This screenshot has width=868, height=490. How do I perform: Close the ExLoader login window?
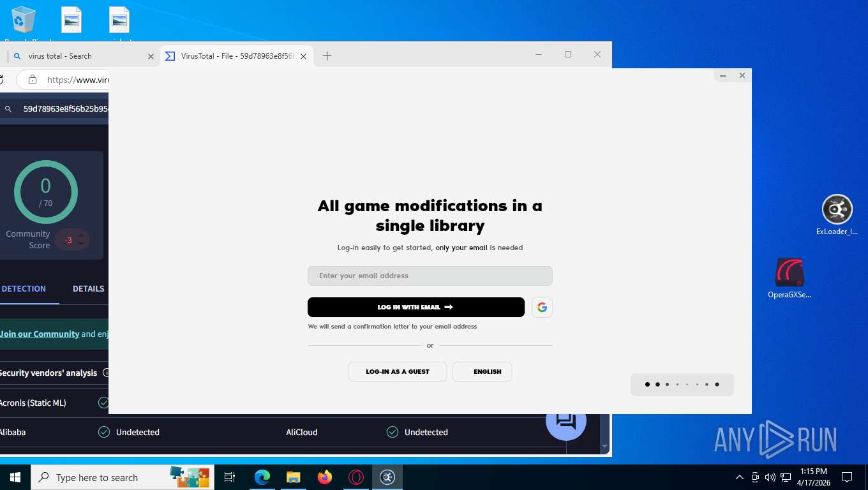[742, 75]
